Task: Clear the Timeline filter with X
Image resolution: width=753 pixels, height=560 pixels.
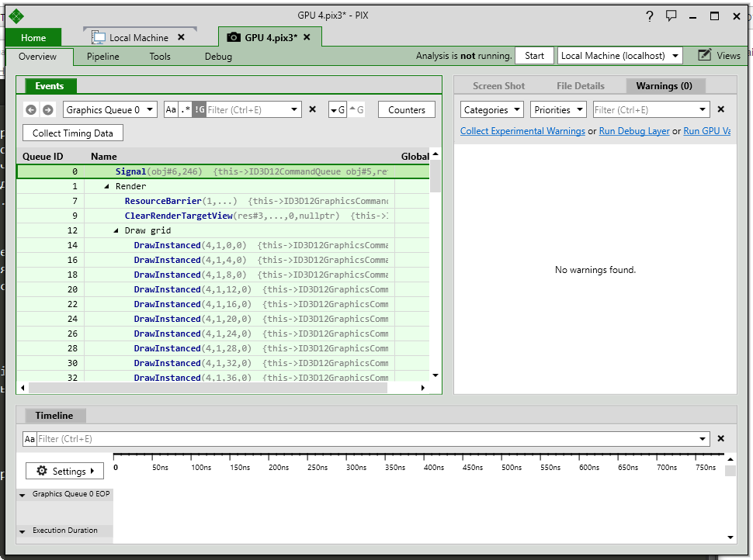Action: point(721,438)
